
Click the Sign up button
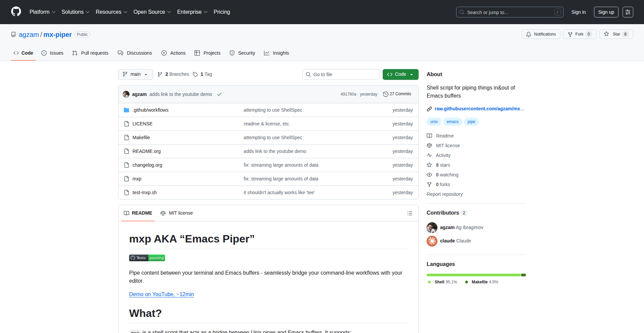606,12
